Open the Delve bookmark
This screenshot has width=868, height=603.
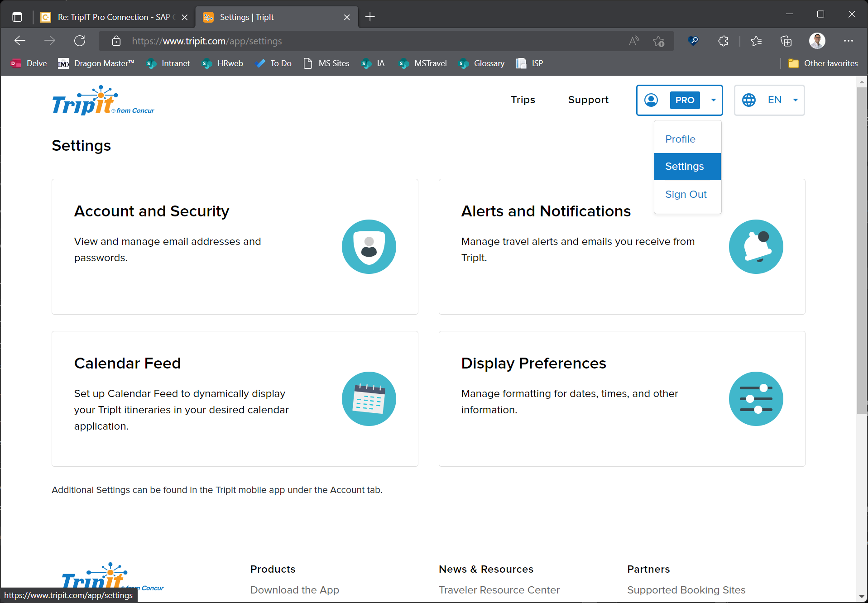[29, 63]
